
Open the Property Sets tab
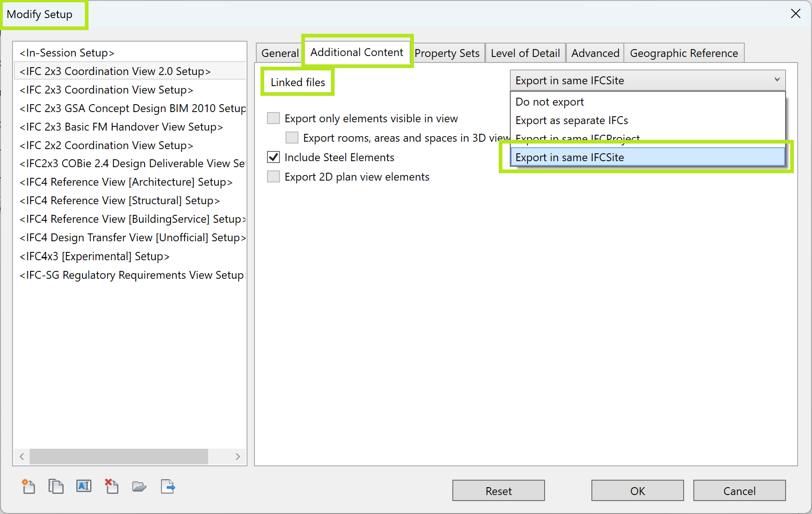coord(447,53)
